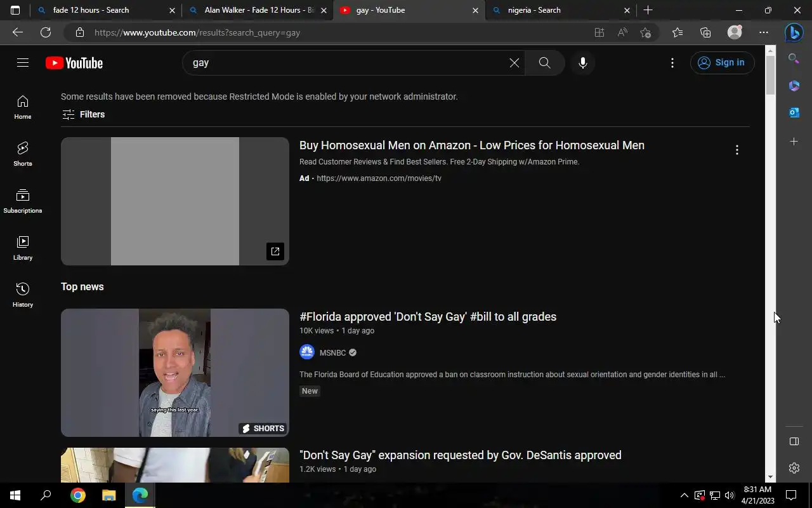812x508 pixels.
Task: Click the Read aloud icon
Action: [622, 32]
